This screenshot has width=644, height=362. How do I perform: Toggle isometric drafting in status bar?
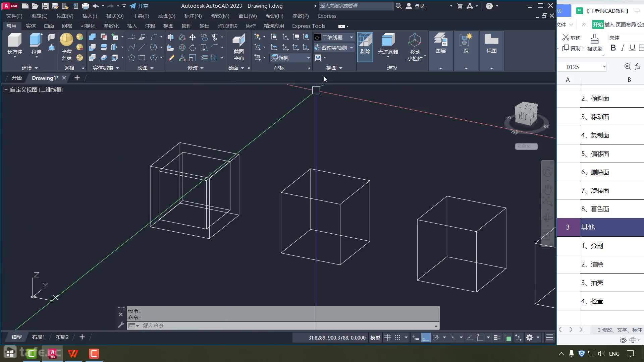[453, 338]
